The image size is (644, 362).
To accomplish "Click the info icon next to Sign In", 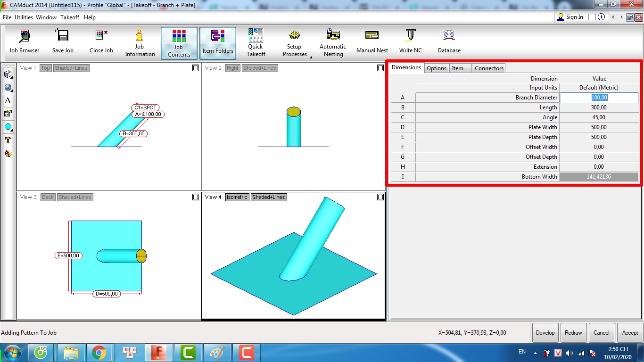I will [601, 17].
